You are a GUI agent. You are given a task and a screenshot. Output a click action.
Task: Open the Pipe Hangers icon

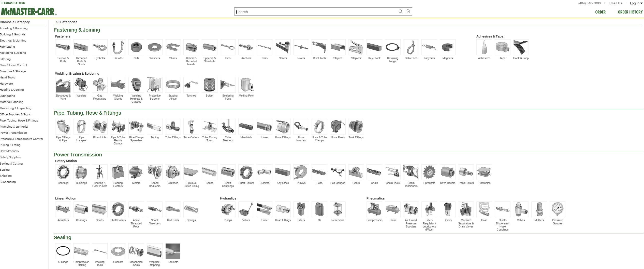point(81,127)
